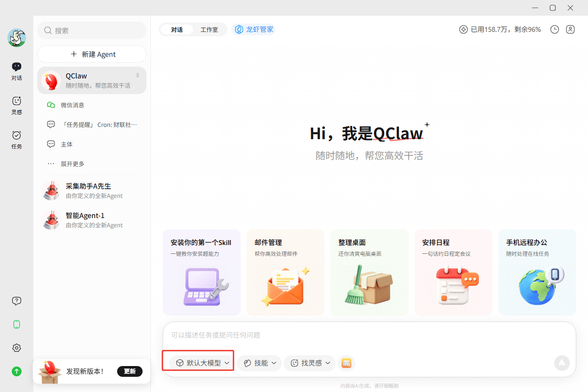Click the 采集助手A先生 agent avatar

(x=51, y=191)
